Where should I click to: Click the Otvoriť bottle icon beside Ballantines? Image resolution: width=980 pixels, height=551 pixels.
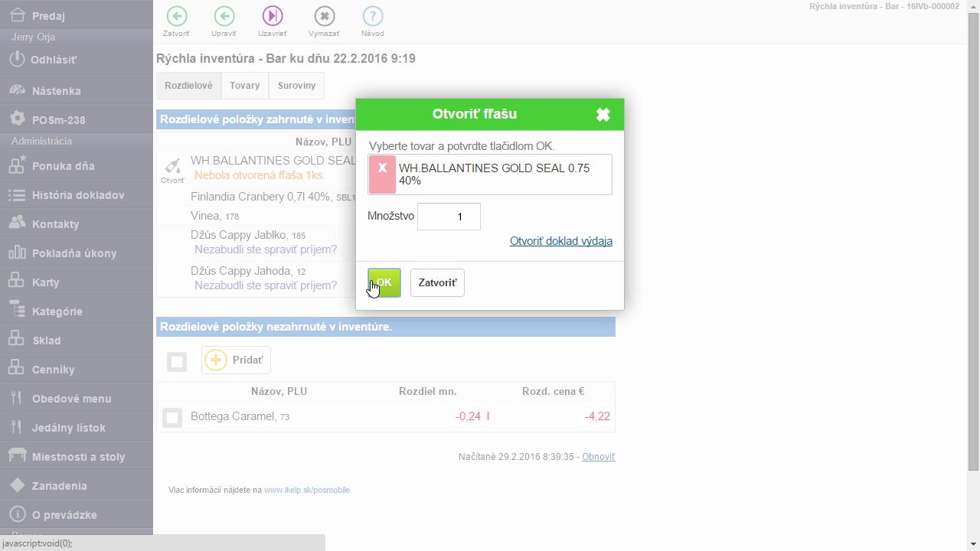point(172,169)
